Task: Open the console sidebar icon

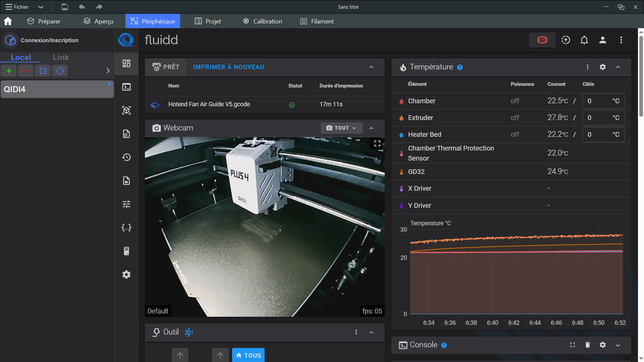Action: tap(126, 87)
